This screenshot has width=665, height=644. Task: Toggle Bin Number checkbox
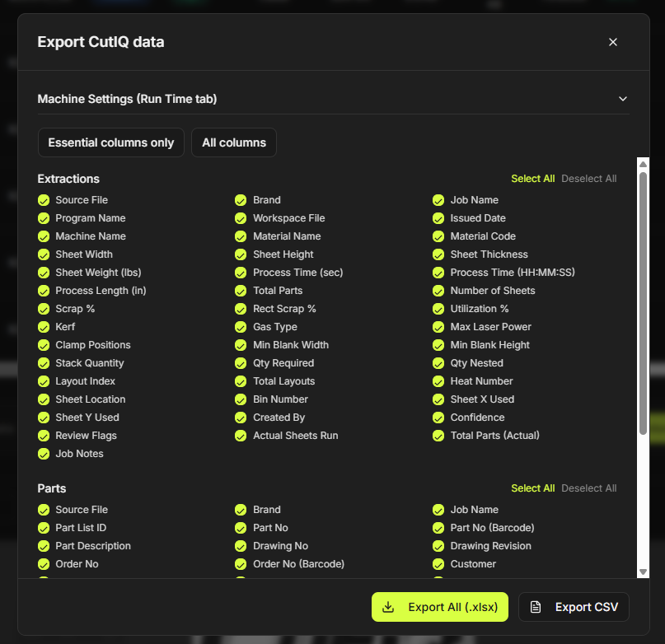241,399
